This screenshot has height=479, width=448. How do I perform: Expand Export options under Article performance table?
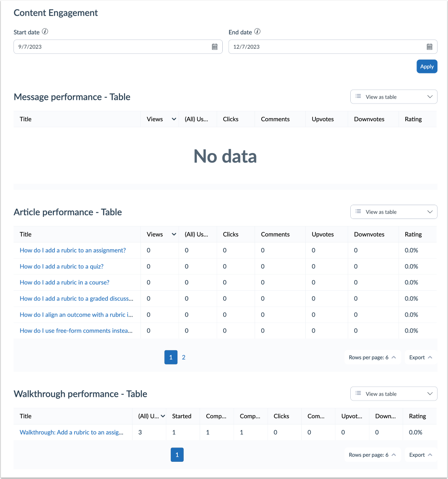(x=420, y=357)
